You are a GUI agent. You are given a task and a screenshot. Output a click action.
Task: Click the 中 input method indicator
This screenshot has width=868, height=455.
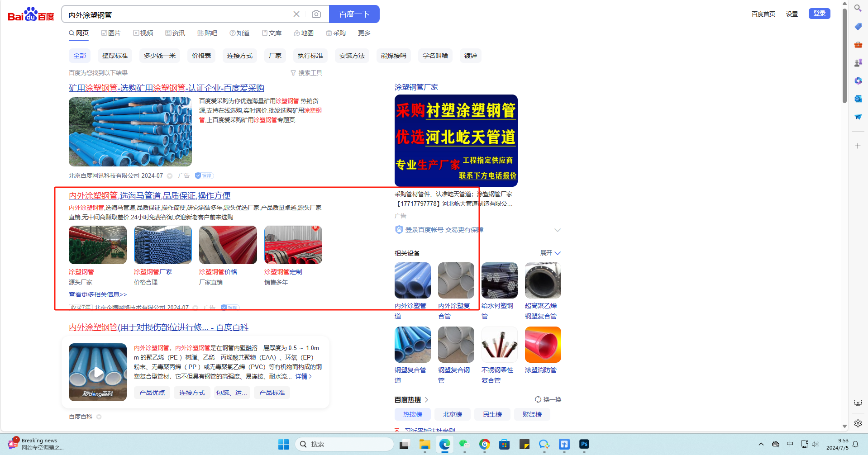point(790,444)
